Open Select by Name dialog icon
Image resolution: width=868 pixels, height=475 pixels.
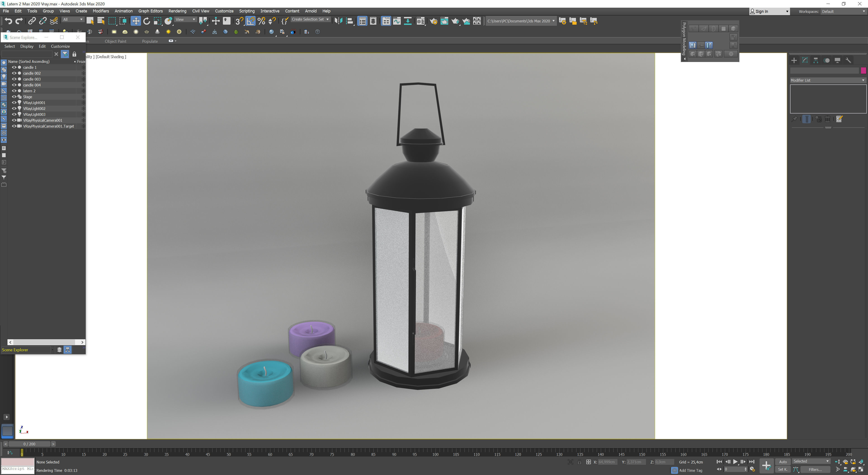(101, 21)
